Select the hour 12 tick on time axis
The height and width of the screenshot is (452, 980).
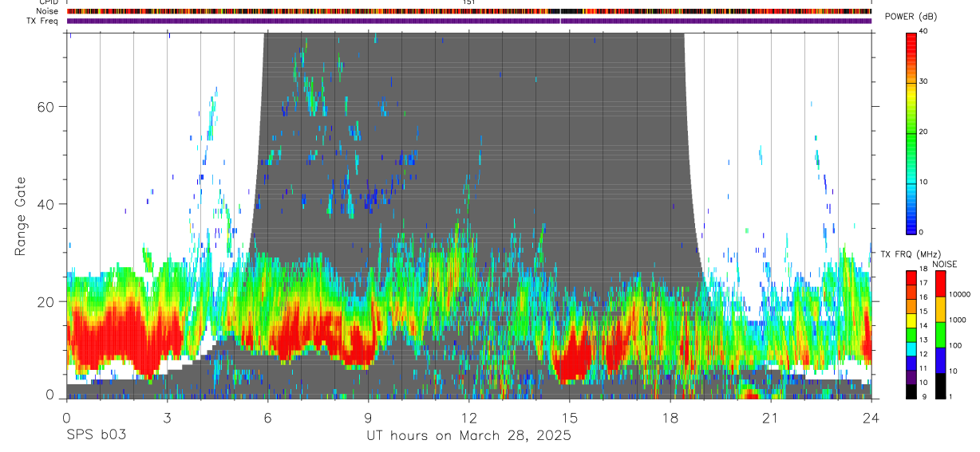tap(469, 417)
